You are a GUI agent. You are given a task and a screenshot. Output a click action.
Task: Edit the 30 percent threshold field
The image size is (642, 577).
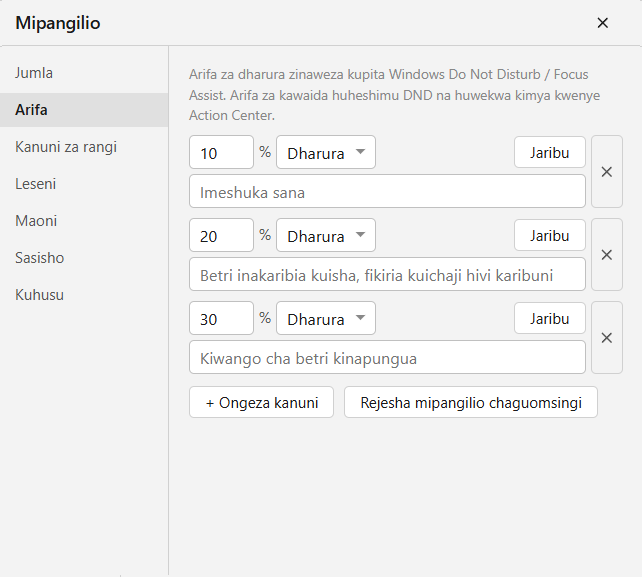(222, 318)
